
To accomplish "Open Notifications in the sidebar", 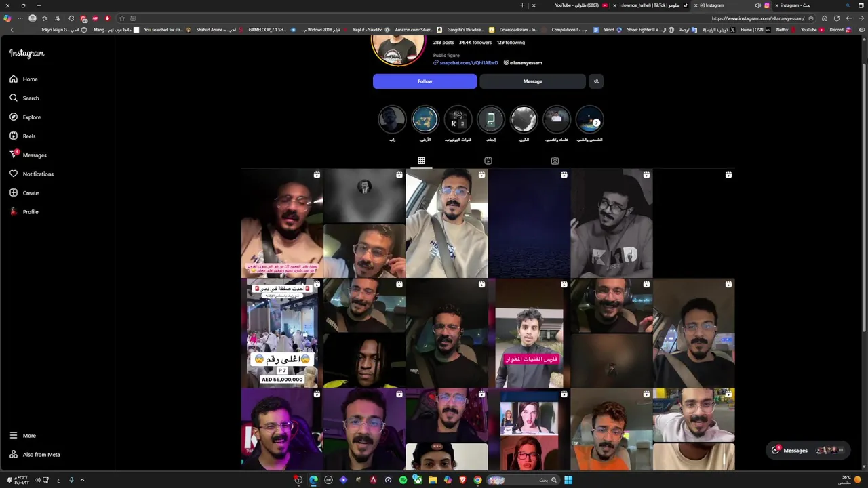I will pos(31,174).
